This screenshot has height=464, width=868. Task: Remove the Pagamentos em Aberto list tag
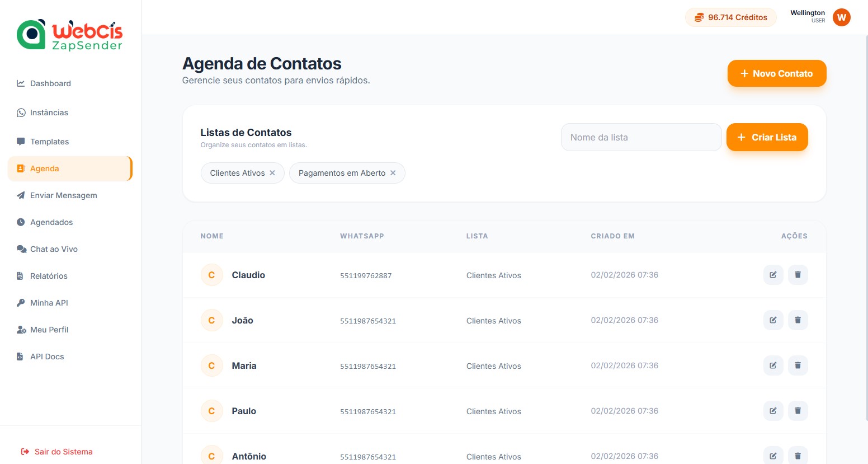click(x=393, y=173)
